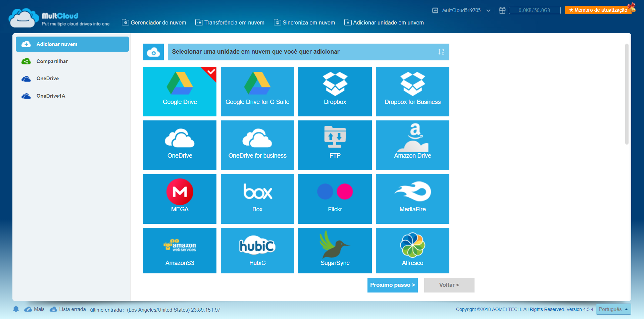Pick the SugarSync tile

click(335, 251)
